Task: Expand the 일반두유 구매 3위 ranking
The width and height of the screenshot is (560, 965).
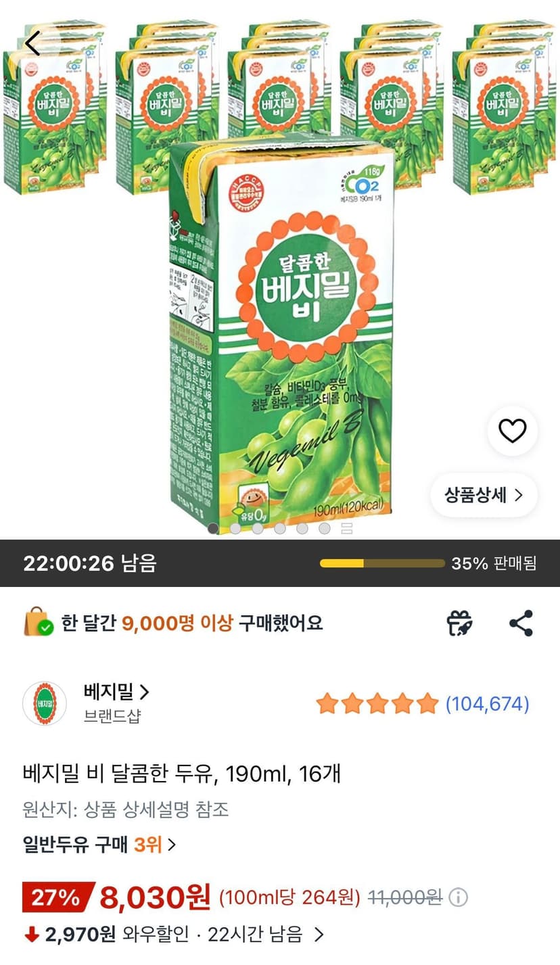Action: (99, 844)
